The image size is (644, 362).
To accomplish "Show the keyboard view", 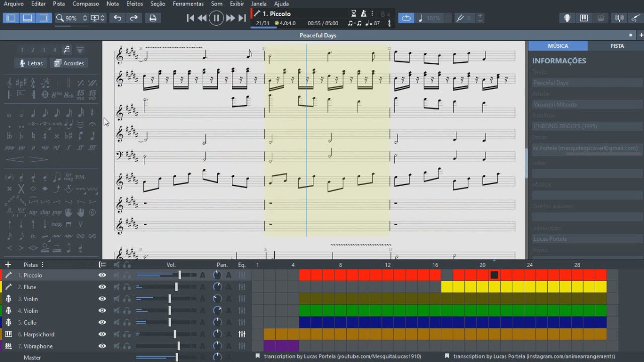I will pyautogui.click(x=584, y=18).
